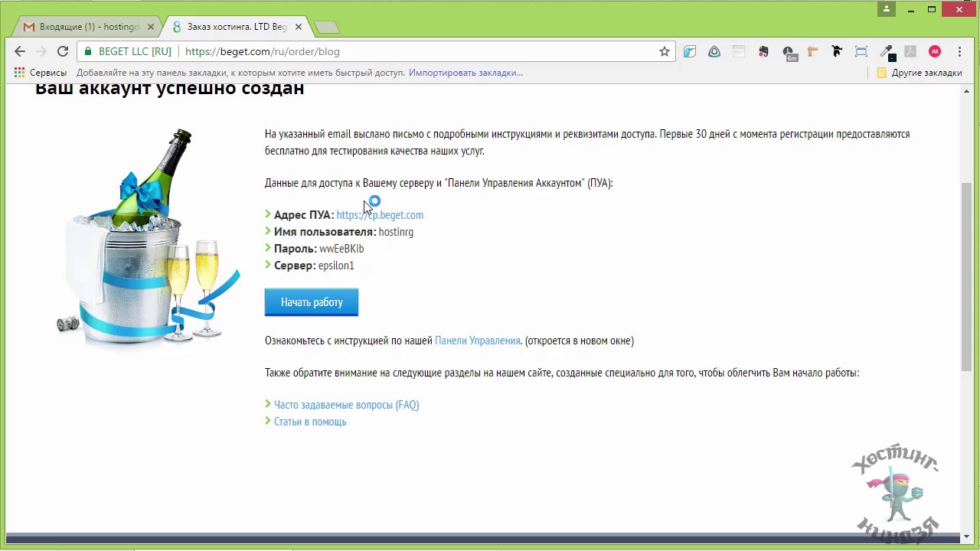The height and width of the screenshot is (551, 980).
Task: Open the blue bird extension
Action: [690, 51]
